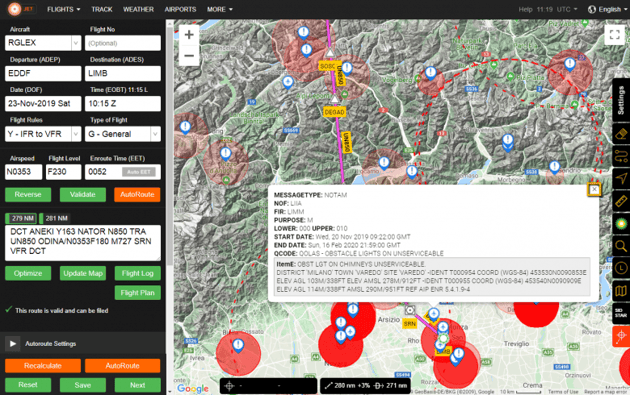This screenshot has width=630, height=395.
Task: Toggle the SID STAR sidebar button
Action: [x=621, y=313]
